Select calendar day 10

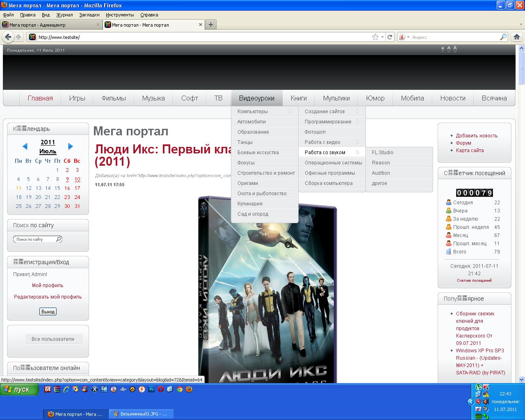coord(77,179)
